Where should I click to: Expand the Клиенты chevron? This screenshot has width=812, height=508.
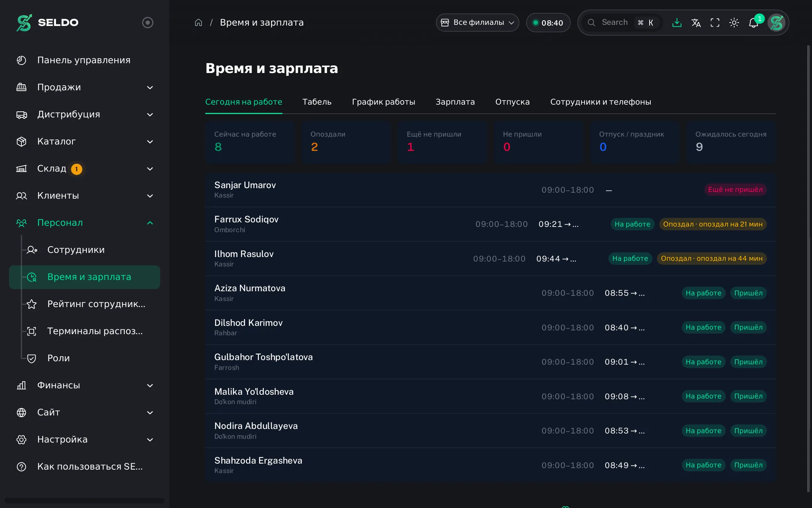click(150, 196)
